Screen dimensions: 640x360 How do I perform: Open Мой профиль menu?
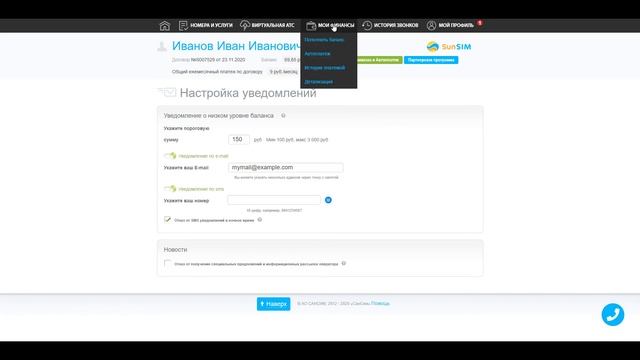(450, 25)
